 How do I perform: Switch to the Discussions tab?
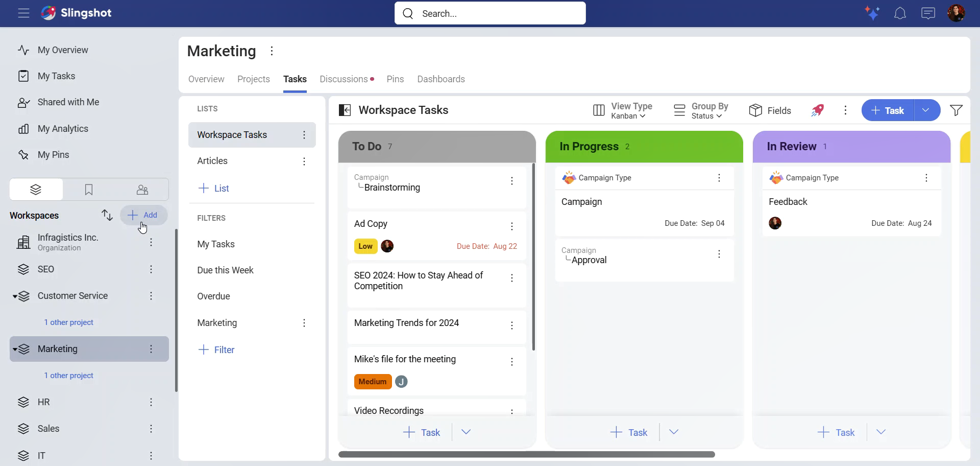pos(344,79)
